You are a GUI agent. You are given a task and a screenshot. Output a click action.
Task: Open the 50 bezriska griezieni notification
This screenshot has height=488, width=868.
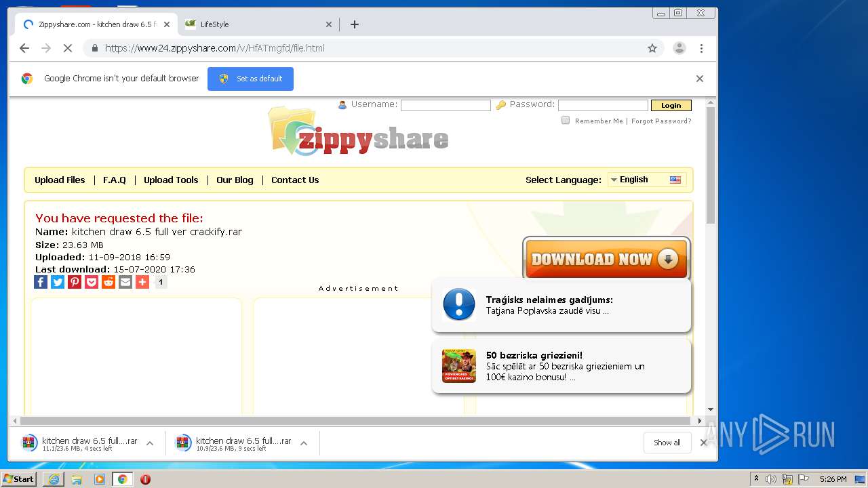click(561, 366)
